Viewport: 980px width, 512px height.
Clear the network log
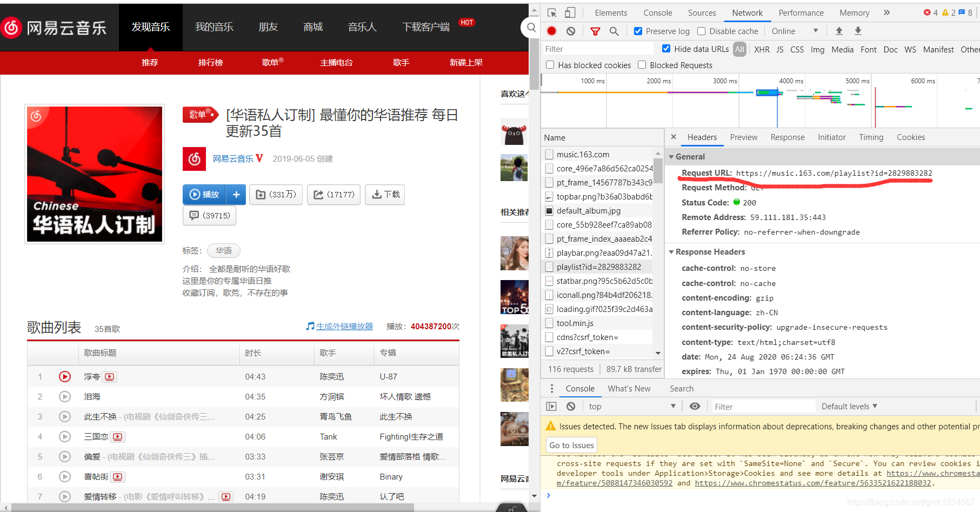click(x=571, y=31)
